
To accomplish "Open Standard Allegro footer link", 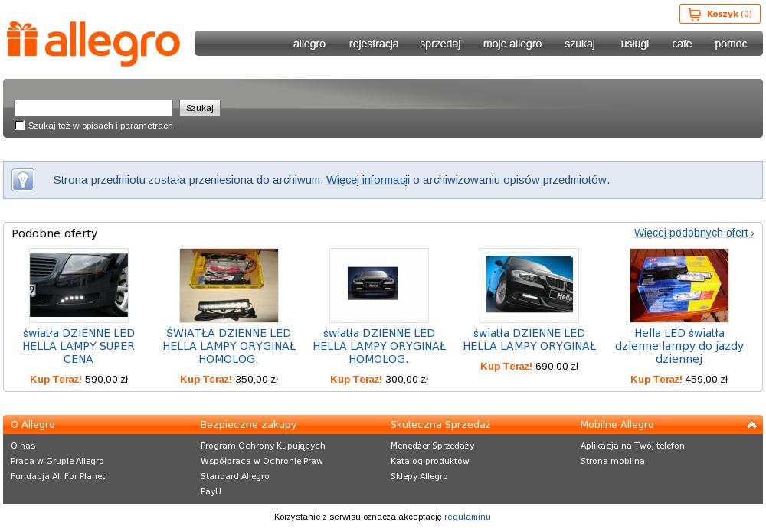I will pyautogui.click(x=234, y=476).
